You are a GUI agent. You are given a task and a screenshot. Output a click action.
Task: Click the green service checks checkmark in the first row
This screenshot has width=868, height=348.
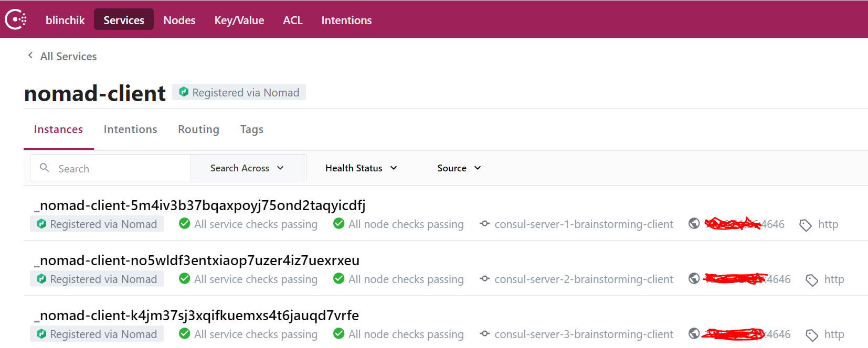(x=184, y=224)
